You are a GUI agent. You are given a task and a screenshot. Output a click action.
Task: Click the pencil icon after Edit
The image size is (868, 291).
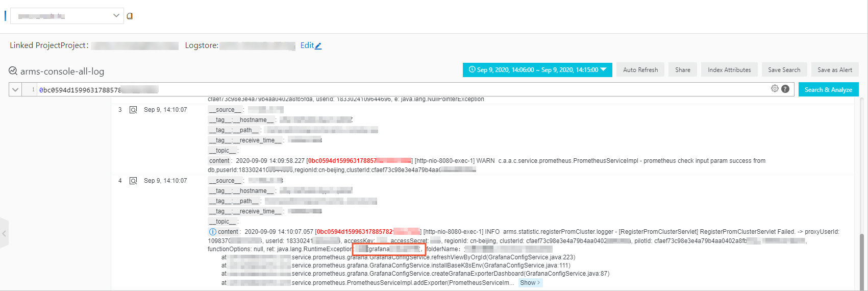coord(318,46)
